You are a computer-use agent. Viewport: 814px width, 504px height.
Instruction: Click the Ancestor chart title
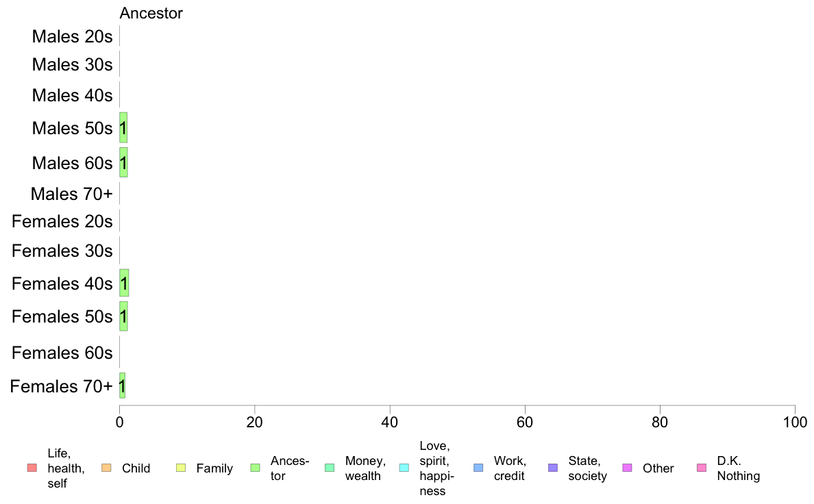[151, 13]
